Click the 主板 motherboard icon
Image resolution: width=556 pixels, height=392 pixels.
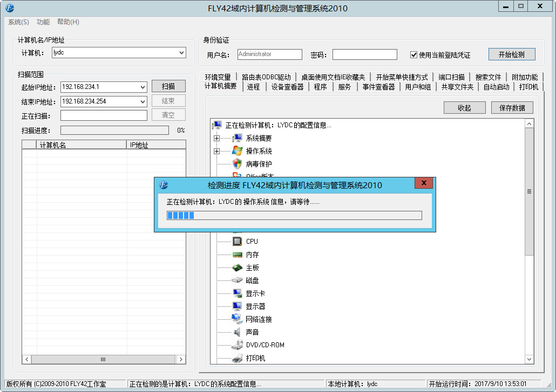point(237,267)
